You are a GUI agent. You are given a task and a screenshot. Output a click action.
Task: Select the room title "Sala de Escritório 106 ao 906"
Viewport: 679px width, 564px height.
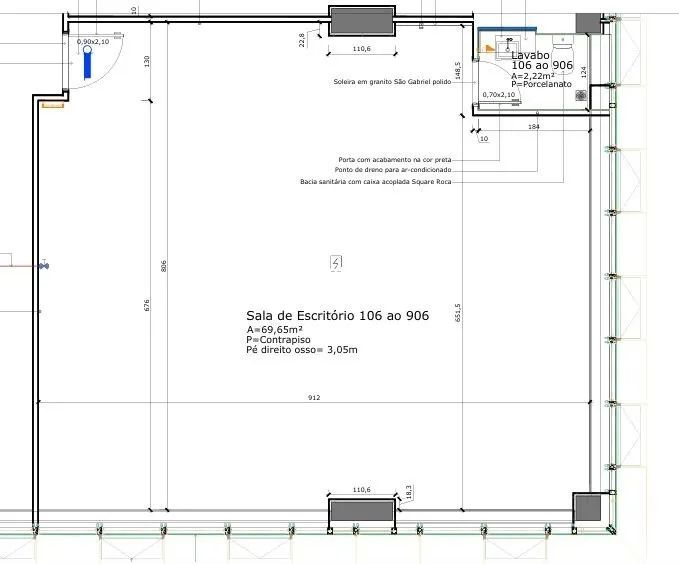pos(337,315)
